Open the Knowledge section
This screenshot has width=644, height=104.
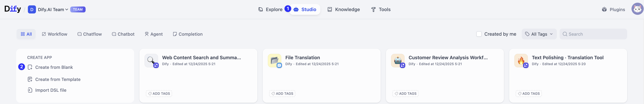pyautogui.click(x=344, y=9)
